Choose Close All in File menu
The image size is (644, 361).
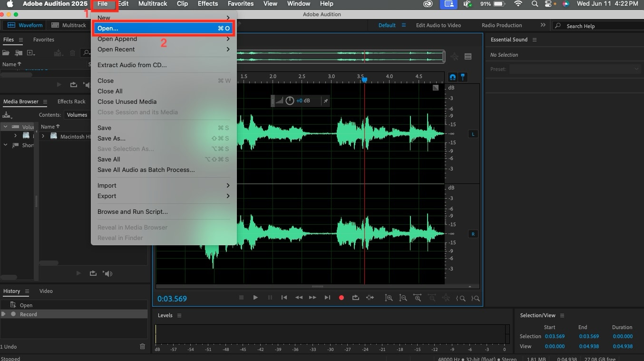[x=164, y=91]
